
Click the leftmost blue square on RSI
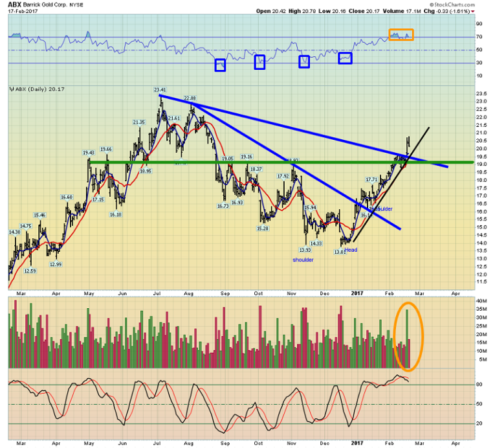(x=220, y=65)
